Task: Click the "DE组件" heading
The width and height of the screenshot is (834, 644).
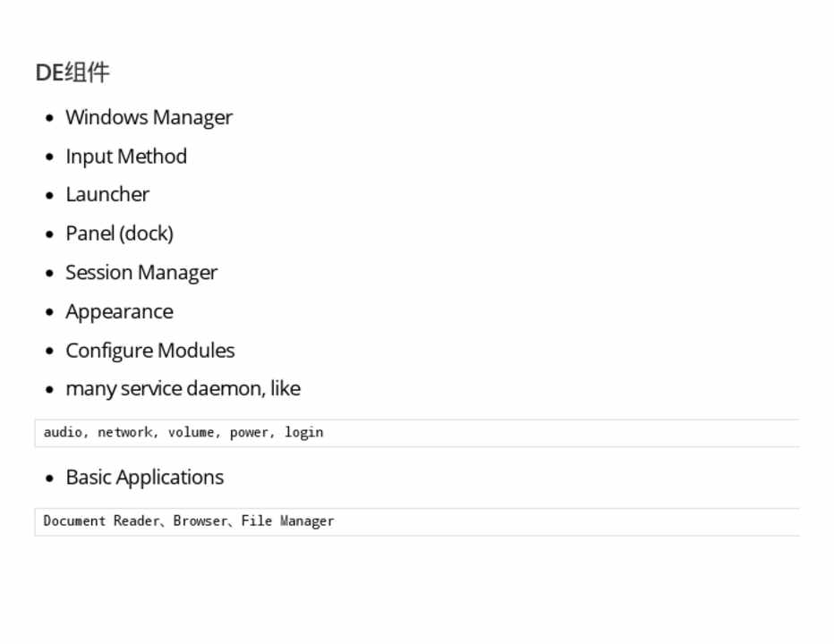Action: 72,72
